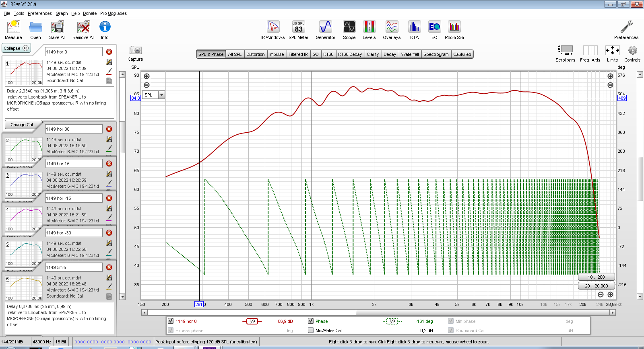Toggle the Min phase checkbox
The width and height of the screenshot is (644, 349).
451,321
